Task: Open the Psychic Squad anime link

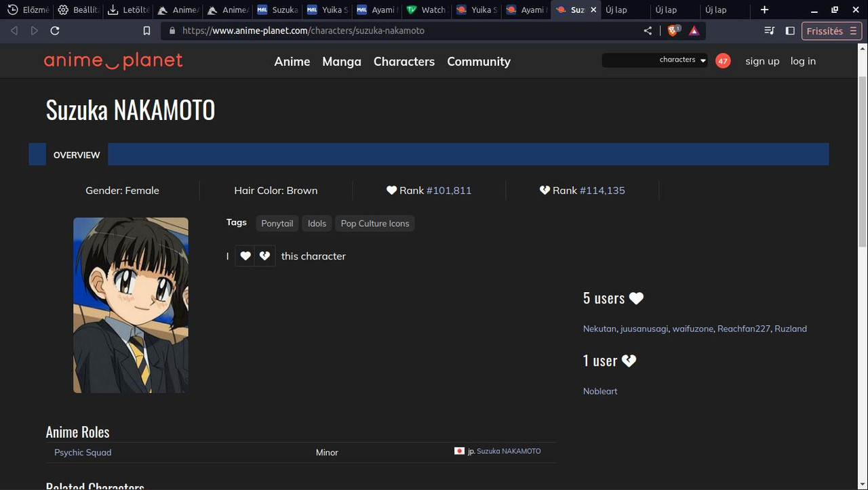Action: coord(83,452)
